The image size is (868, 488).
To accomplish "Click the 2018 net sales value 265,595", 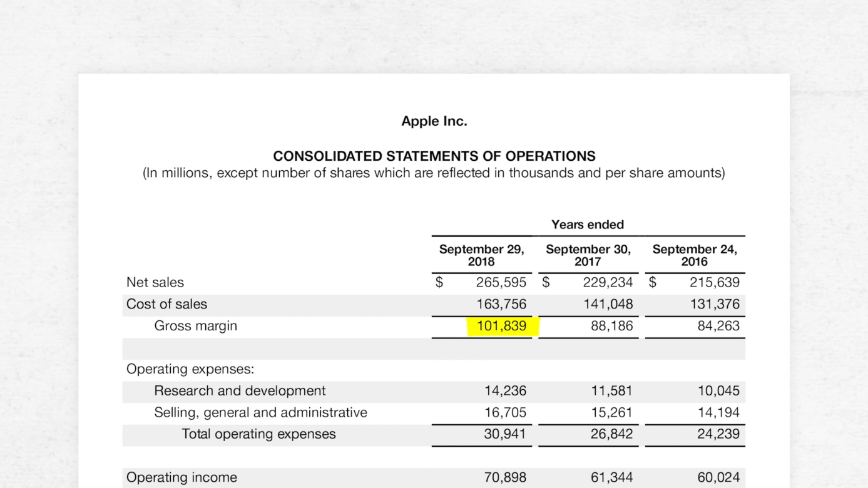I will point(501,283).
